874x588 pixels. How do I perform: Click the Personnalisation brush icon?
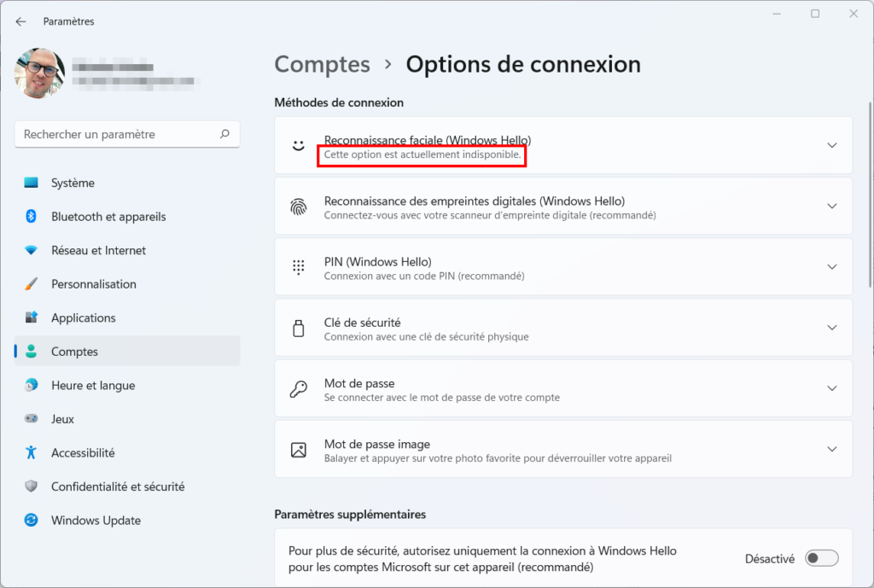click(32, 283)
